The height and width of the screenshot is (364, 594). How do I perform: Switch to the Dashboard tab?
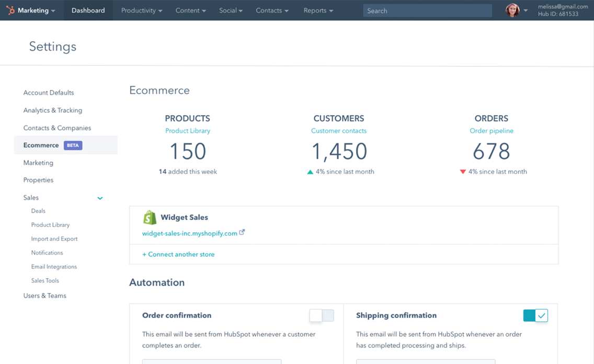(x=88, y=10)
